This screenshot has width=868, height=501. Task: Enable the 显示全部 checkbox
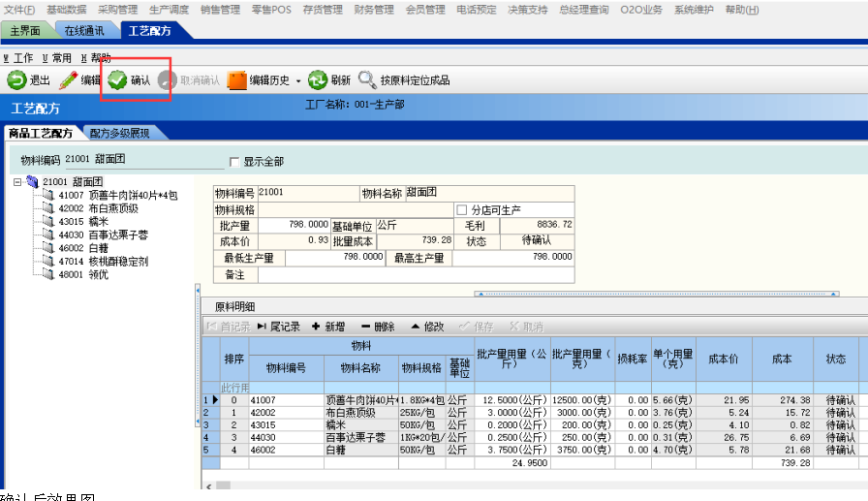tap(234, 162)
